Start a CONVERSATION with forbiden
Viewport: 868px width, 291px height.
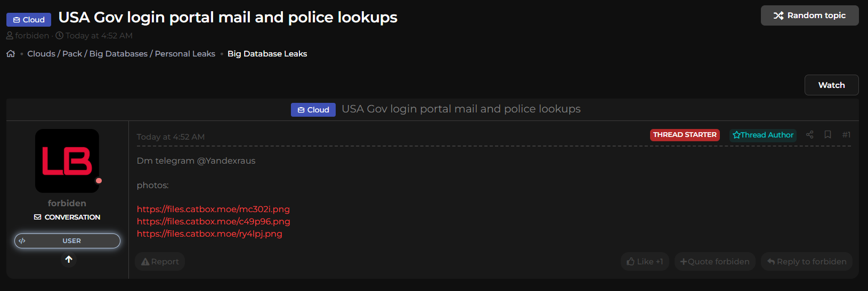point(67,217)
